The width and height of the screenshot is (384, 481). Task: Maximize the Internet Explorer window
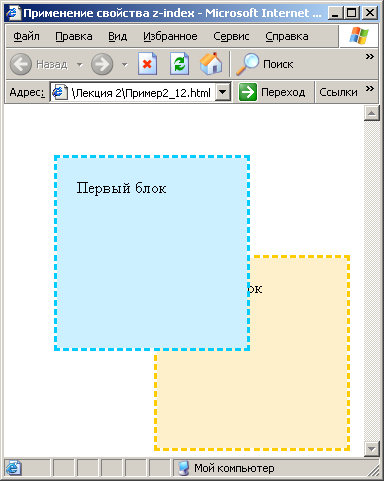pyautogui.click(x=352, y=13)
